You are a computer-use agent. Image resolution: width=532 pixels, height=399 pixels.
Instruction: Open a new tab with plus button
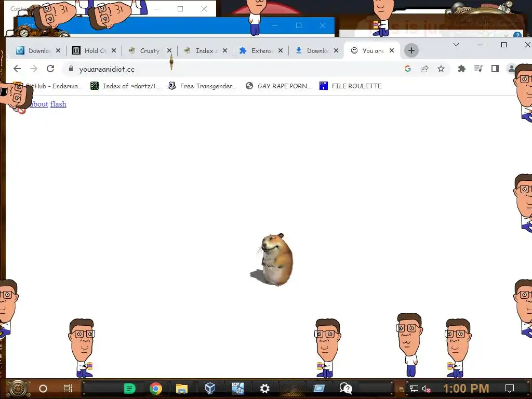[x=411, y=50]
